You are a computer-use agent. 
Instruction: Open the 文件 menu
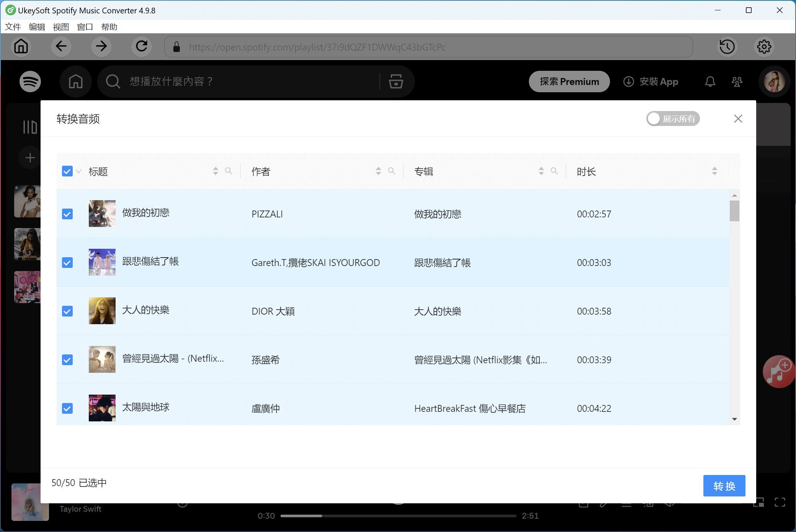pos(13,27)
